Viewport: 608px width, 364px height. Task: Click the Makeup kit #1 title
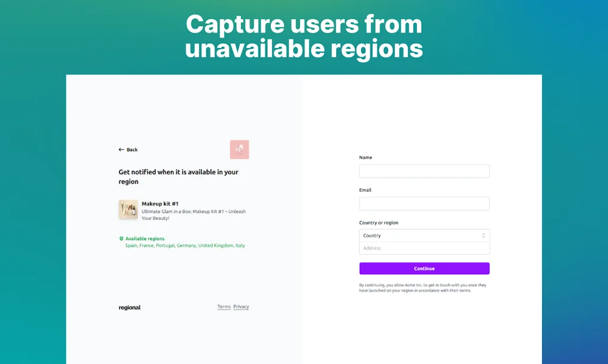point(158,203)
